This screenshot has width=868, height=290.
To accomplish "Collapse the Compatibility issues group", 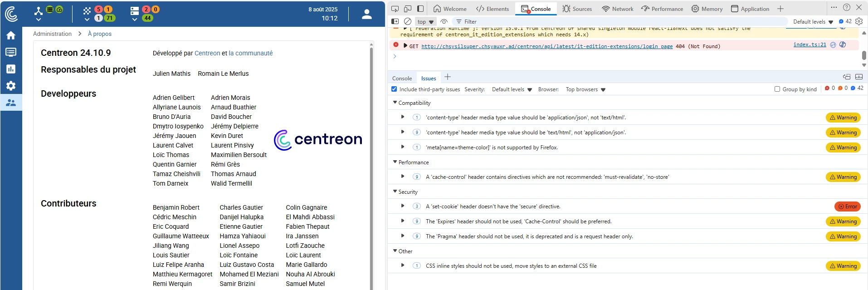I will [395, 103].
